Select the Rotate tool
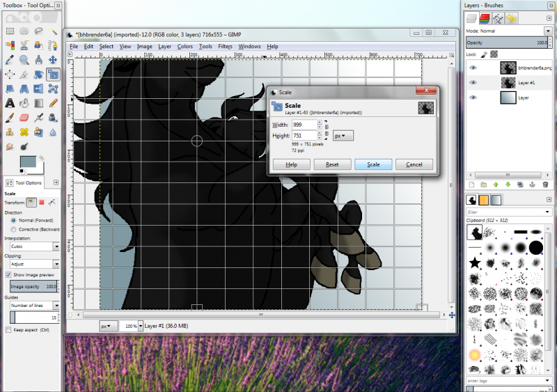Image resolution: width=557 pixels, height=392 pixels. click(38, 75)
